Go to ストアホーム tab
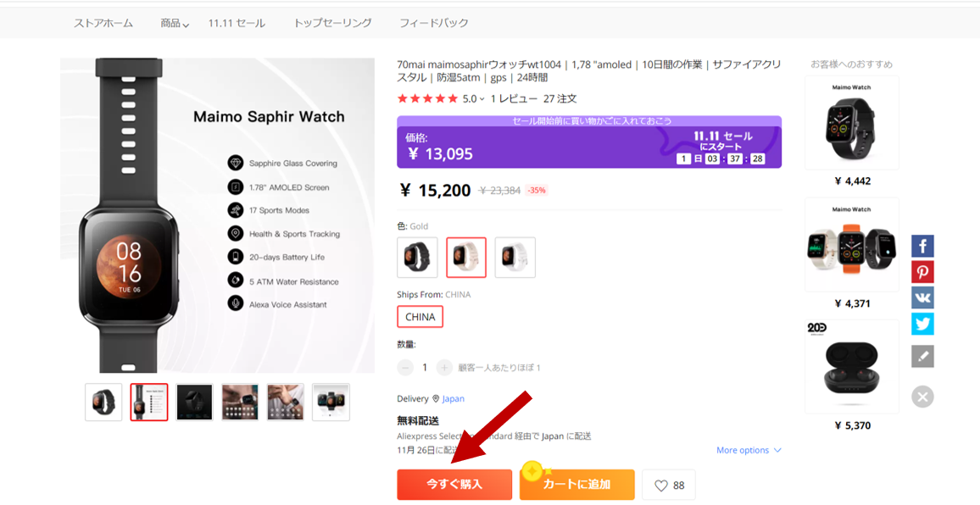Viewport: 980px width, 505px height. 103,23
